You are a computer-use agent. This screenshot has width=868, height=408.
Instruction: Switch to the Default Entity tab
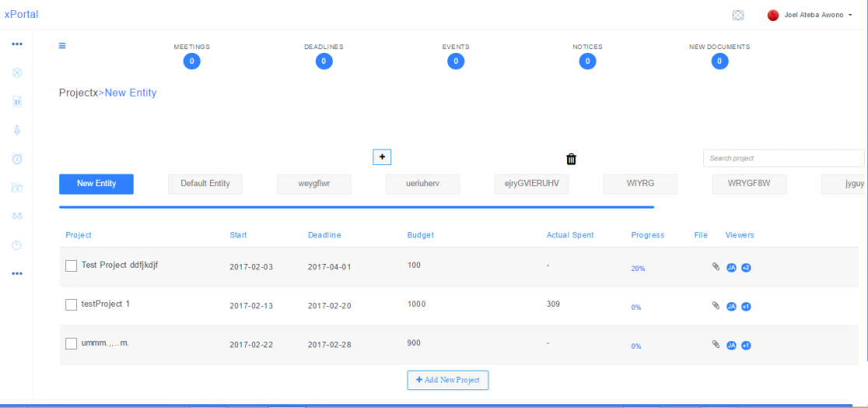205,184
